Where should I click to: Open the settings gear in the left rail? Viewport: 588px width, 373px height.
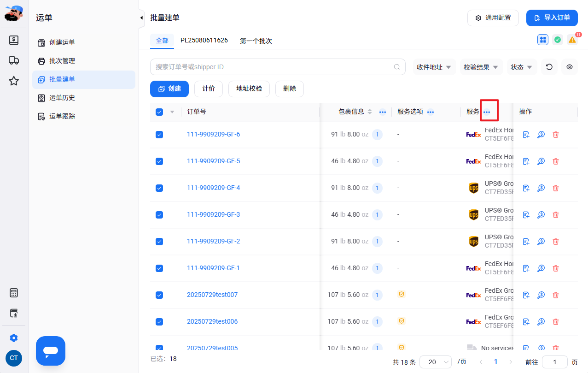tap(14, 338)
